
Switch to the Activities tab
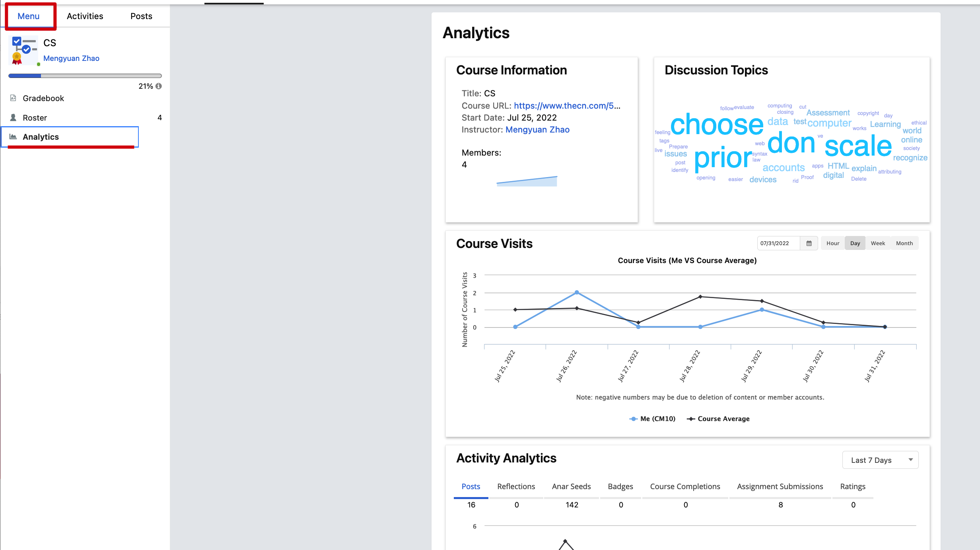[x=85, y=16]
